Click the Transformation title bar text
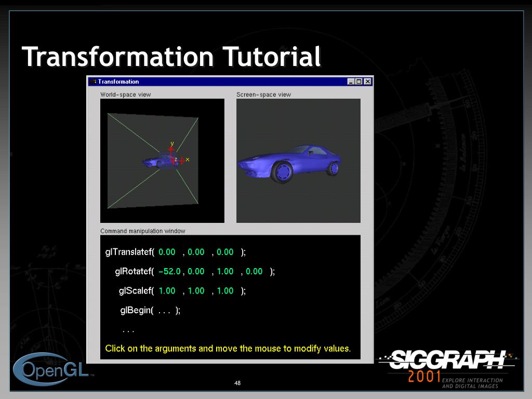 point(118,82)
